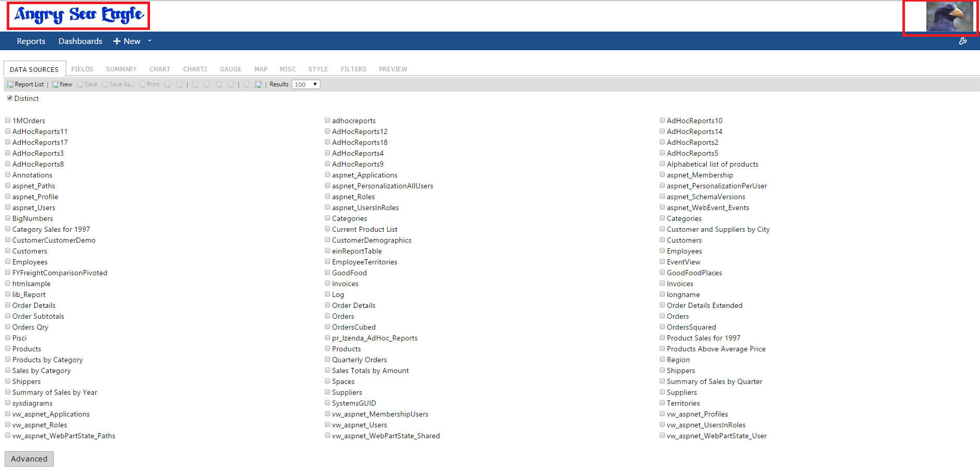
Task: Switch to the CHART tab
Action: (160, 69)
